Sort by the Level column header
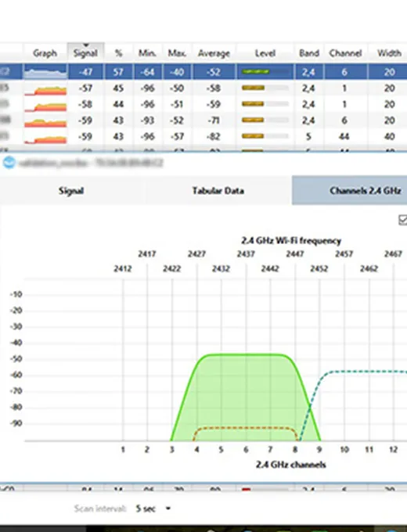This screenshot has height=532, width=407. [x=265, y=53]
